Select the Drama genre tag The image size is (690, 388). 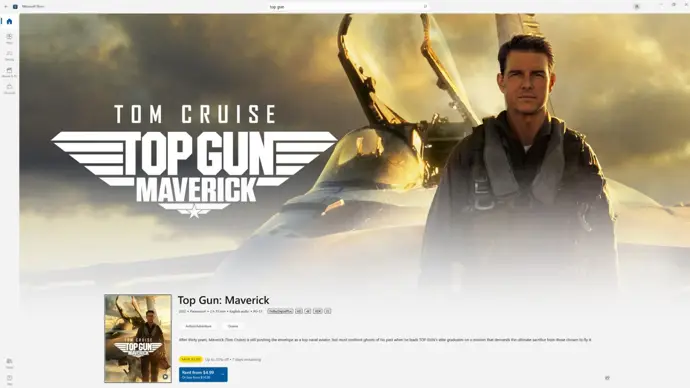233,326
